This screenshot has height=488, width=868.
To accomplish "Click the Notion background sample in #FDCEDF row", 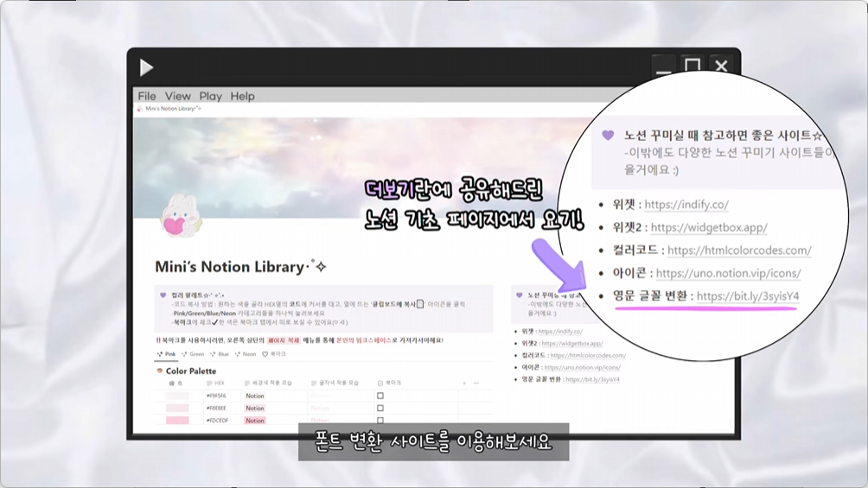I will pos(255,420).
